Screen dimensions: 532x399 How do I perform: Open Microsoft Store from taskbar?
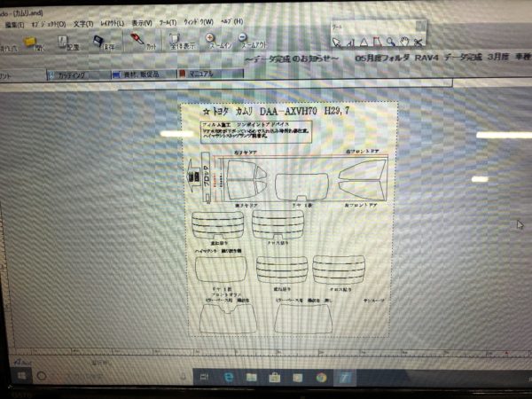(275, 378)
